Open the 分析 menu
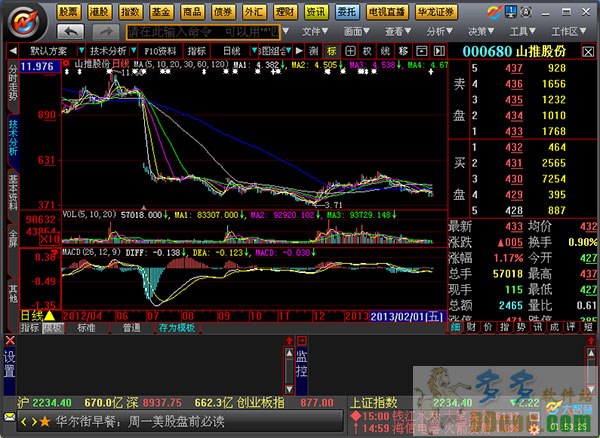The width and height of the screenshot is (600, 438). pyautogui.click(x=440, y=31)
